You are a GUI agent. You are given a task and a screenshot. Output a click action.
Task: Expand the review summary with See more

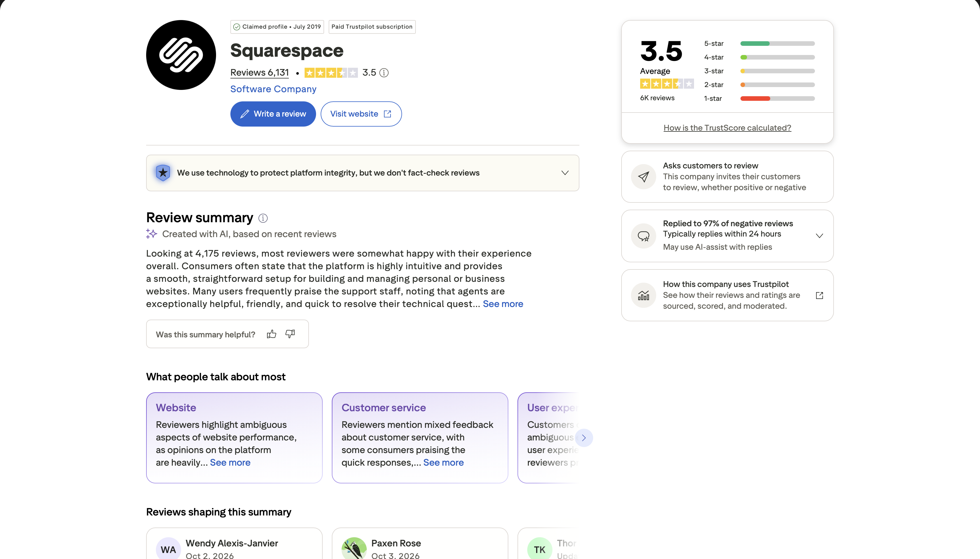503,304
